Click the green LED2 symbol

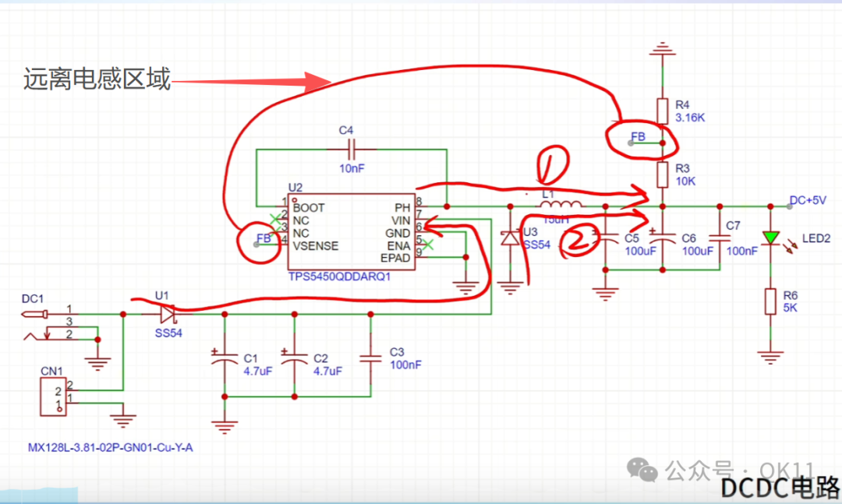(771, 238)
